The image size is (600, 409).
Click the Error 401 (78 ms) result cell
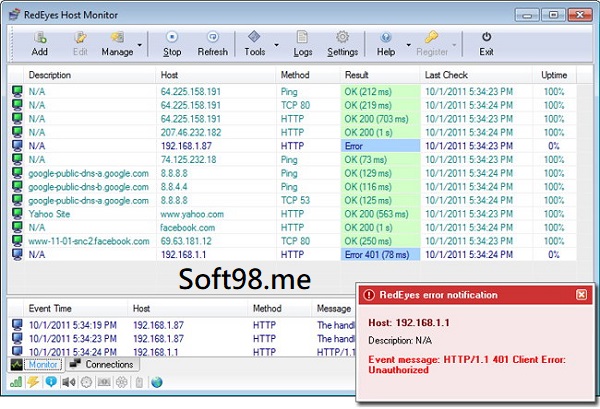click(x=380, y=254)
